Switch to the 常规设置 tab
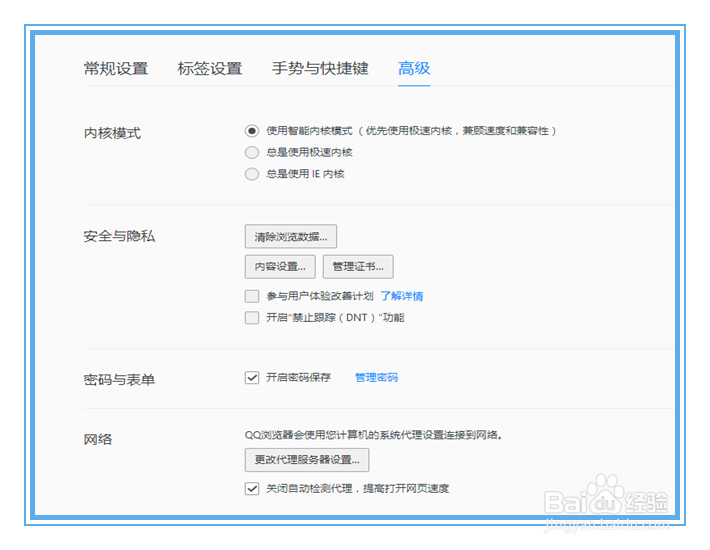Image resolution: width=710 pixels, height=550 pixels. [x=116, y=68]
